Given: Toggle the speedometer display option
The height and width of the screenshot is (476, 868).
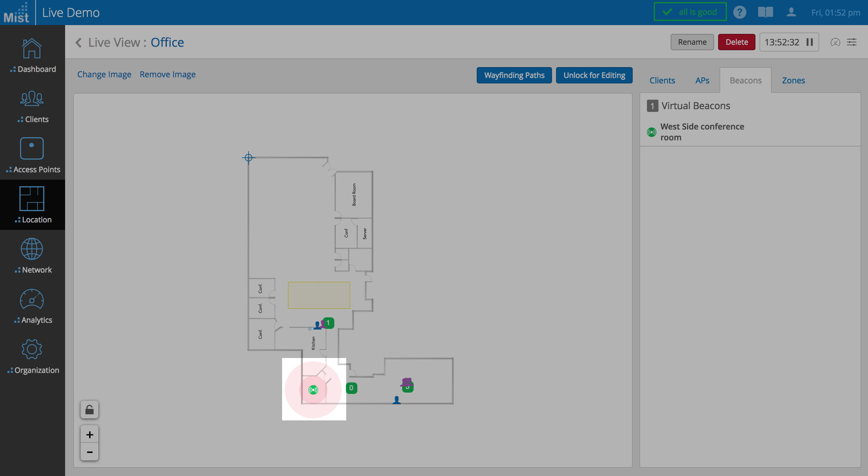Looking at the screenshot, I should (835, 42).
